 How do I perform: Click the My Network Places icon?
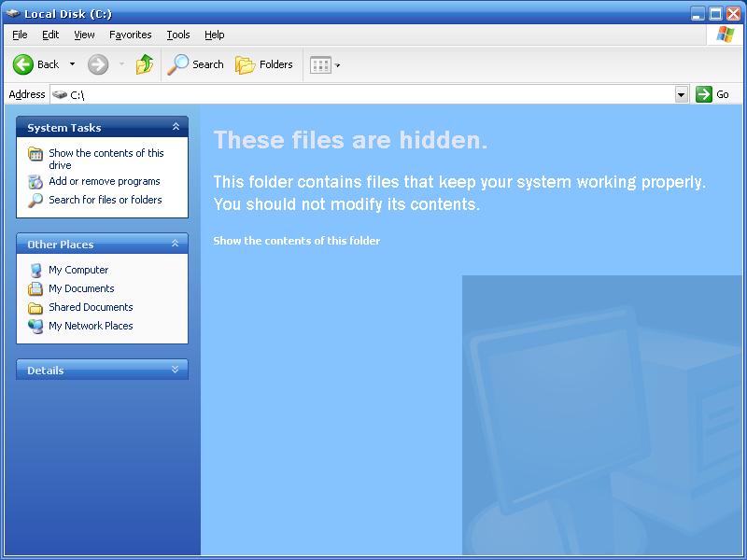(x=35, y=326)
